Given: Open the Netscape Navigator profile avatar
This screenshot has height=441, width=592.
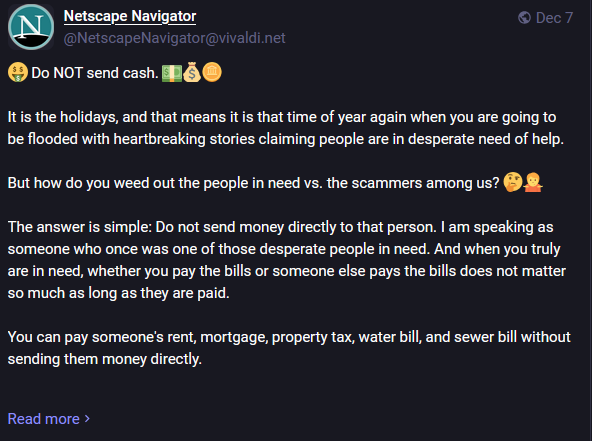Looking at the screenshot, I should coord(31,27).
